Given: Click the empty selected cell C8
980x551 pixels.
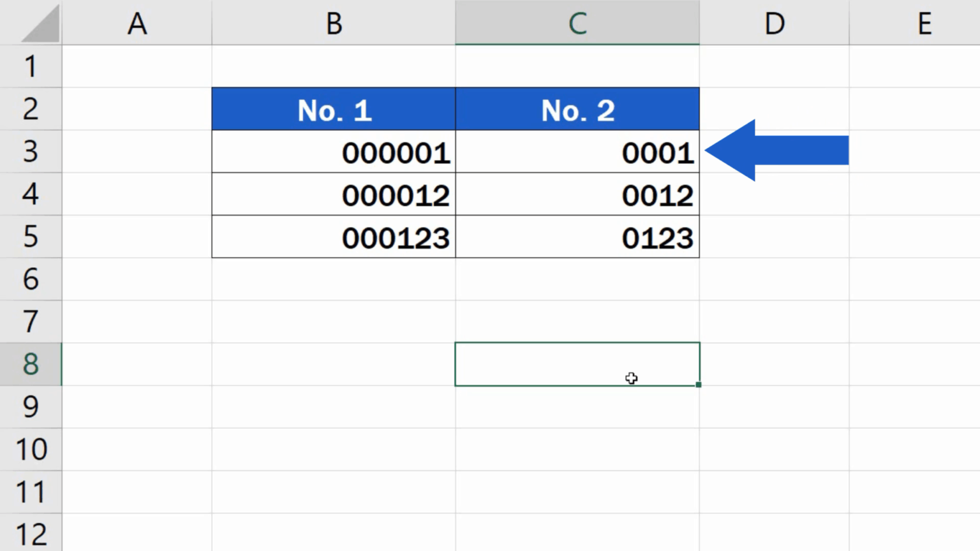Looking at the screenshot, I should pyautogui.click(x=577, y=364).
